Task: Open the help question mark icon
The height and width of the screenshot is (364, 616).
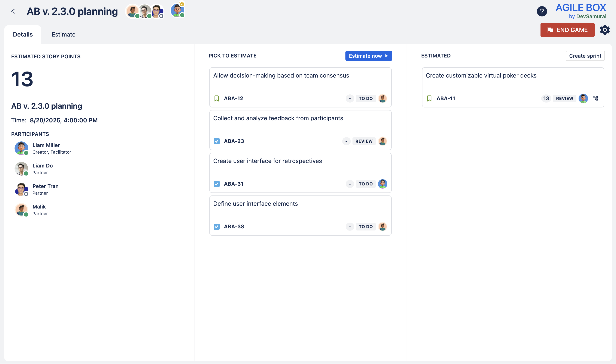Action: click(542, 11)
